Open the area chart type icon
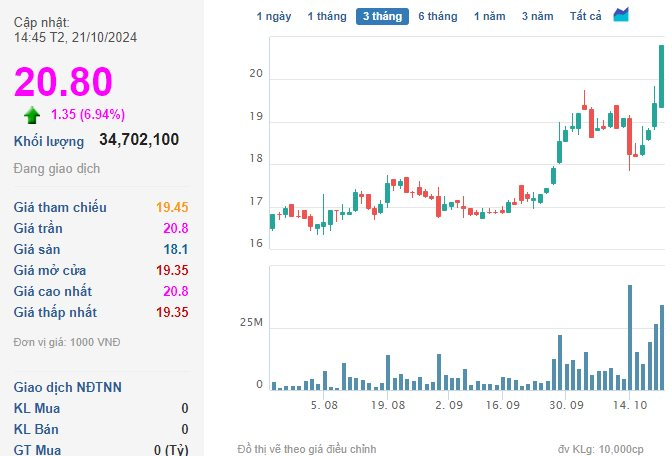Image resolution: width=672 pixels, height=456 pixels. [x=621, y=15]
